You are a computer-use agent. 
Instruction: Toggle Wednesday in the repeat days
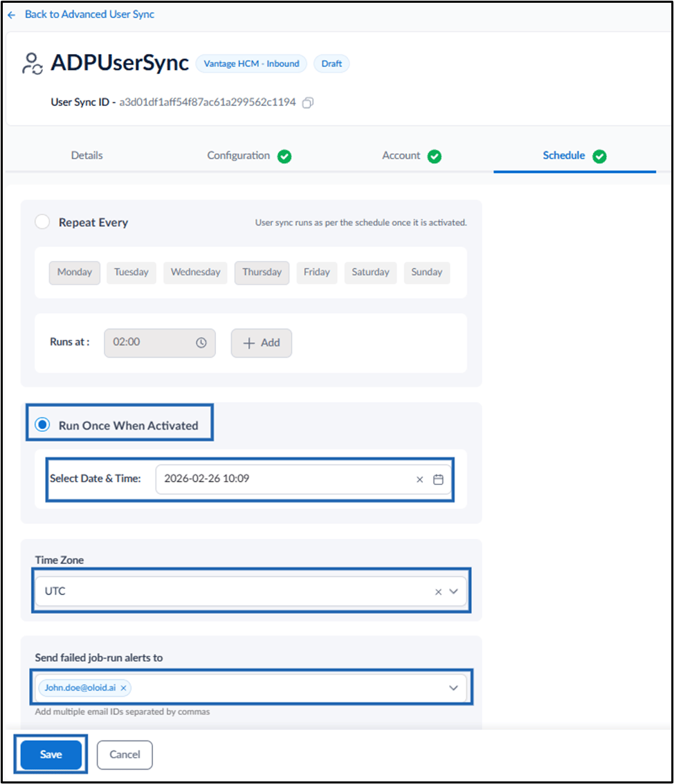(x=196, y=273)
